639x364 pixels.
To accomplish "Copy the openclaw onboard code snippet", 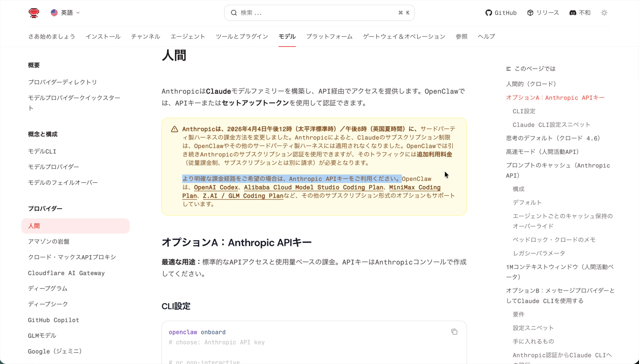I will [x=454, y=332].
